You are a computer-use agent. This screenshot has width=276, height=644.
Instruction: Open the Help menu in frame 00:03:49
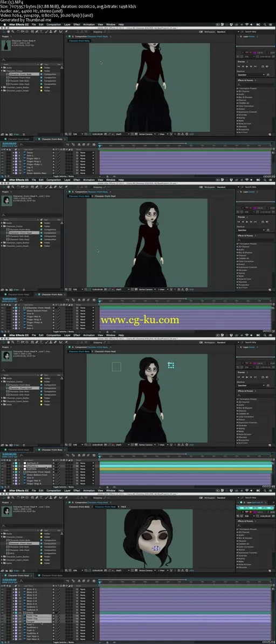pyautogui.click(x=121, y=335)
